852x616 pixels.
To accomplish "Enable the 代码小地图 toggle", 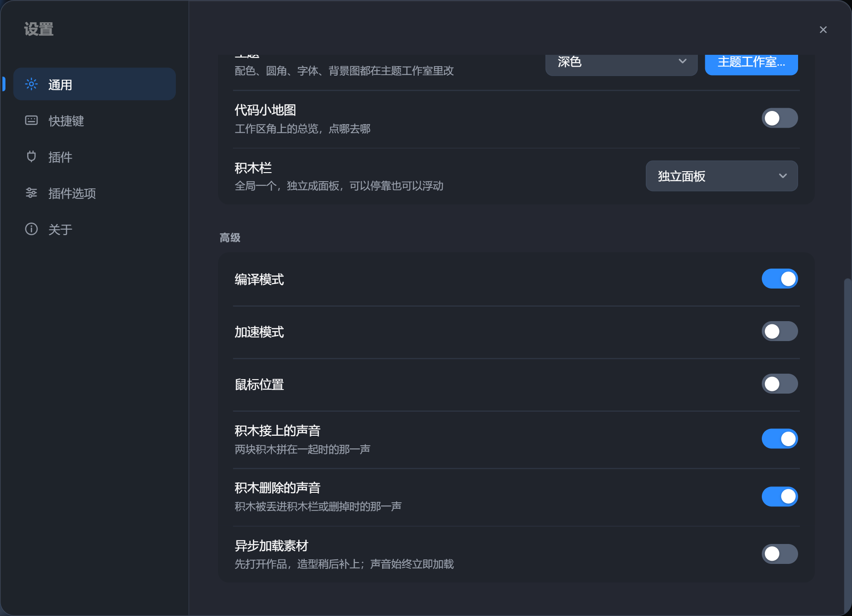I will (779, 118).
